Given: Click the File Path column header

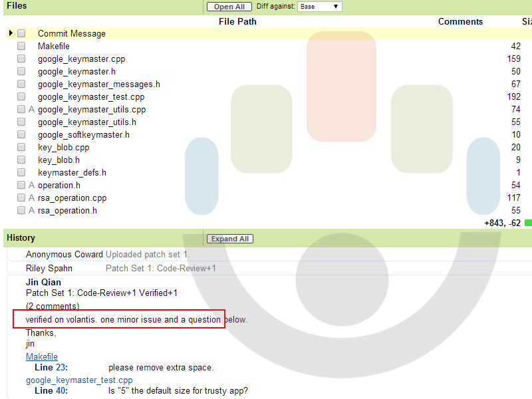Looking at the screenshot, I should [237, 21].
